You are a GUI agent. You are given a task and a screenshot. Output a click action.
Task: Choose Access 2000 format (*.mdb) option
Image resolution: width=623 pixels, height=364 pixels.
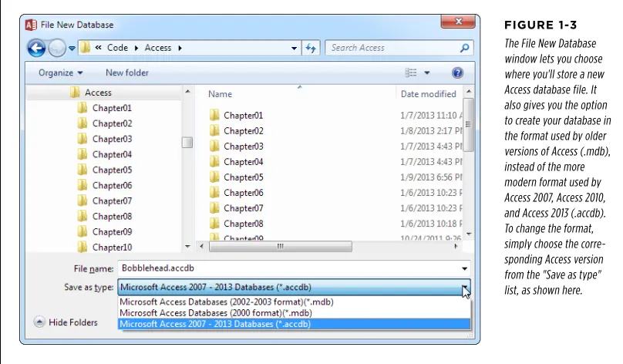(294, 313)
